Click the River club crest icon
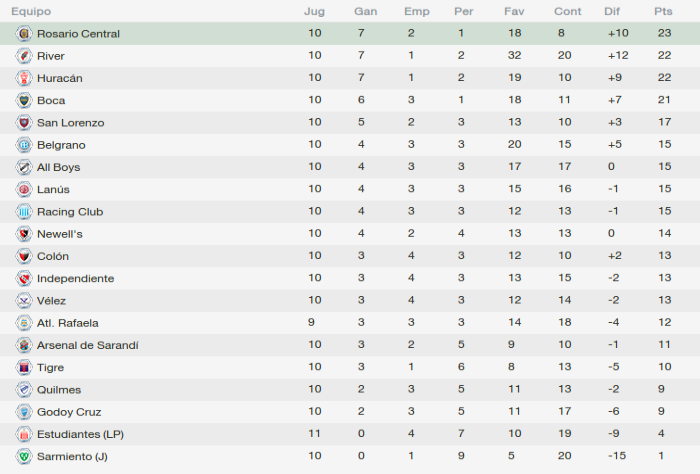Viewport: 700px width, 474px height. coord(24,56)
